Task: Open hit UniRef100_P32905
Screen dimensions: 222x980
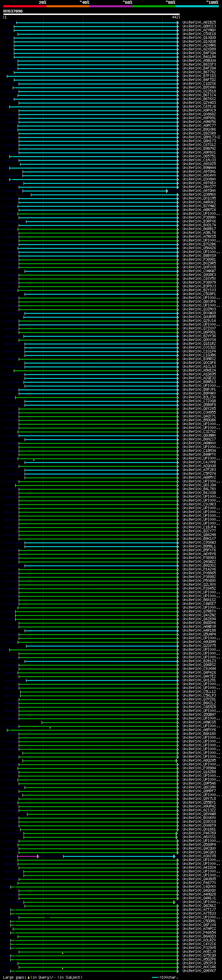Action: [x=199, y=948]
